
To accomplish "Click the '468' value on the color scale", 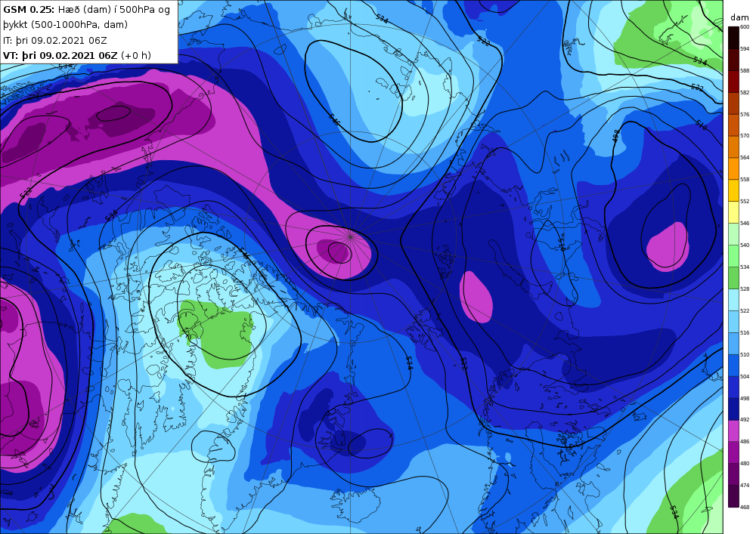I will [x=745, y=507].
